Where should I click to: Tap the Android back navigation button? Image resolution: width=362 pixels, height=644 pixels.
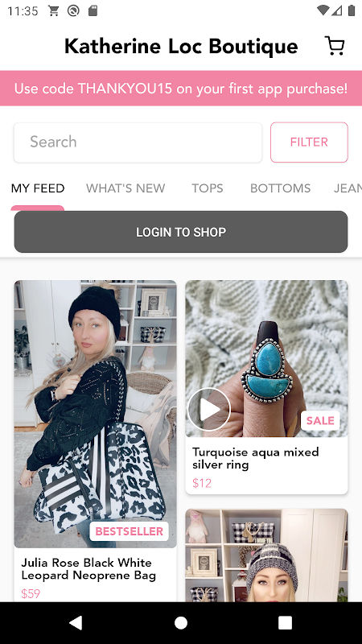click(x=76, y=622)
